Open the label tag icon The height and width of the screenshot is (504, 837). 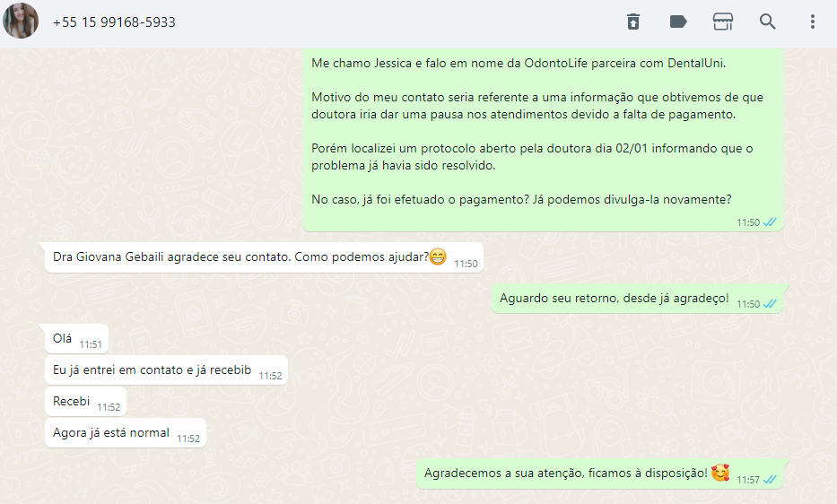[x=678, y=22]
